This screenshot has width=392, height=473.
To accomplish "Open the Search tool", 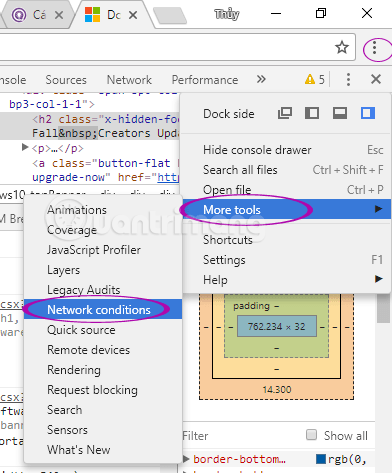I will click(x=103, y=410).
